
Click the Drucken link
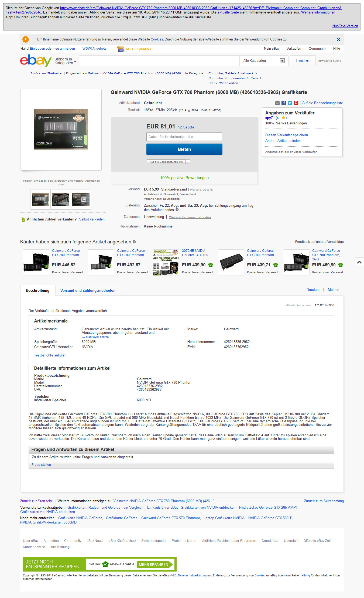pos(313,290)
